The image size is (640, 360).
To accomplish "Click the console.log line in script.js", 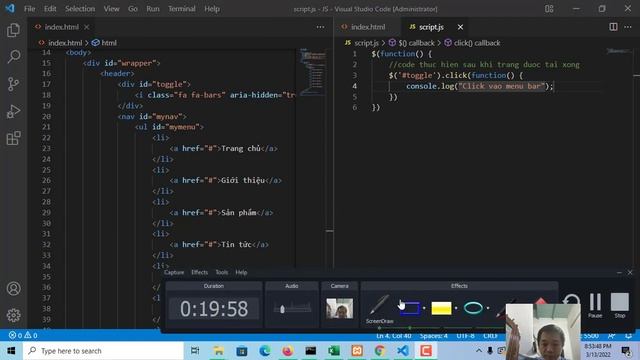I will (480, 86).
